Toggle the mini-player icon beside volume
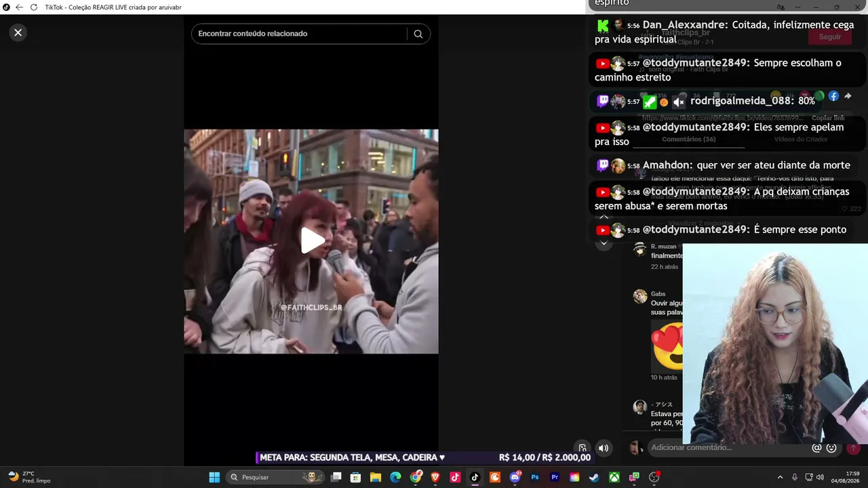Screen dimensions: 868x488 [x=583, y=447]
